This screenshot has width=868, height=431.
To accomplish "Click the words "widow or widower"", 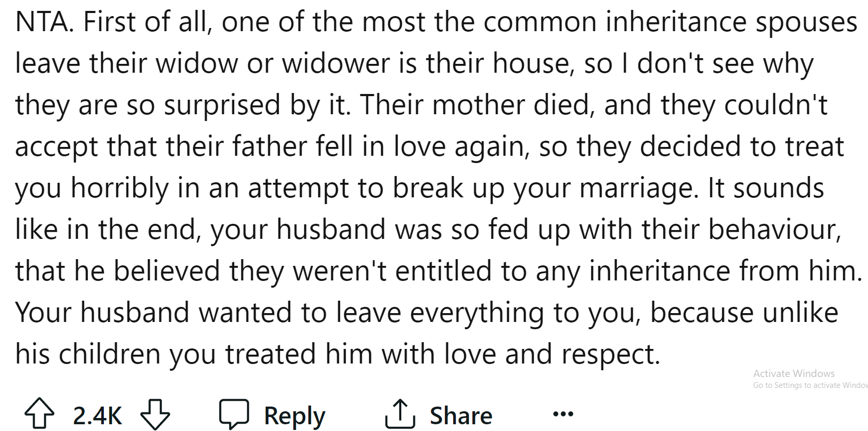I will coord(274,64).
